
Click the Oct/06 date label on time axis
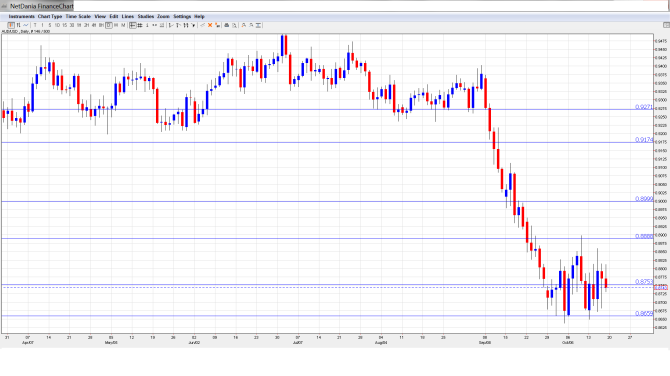point(568,343)
